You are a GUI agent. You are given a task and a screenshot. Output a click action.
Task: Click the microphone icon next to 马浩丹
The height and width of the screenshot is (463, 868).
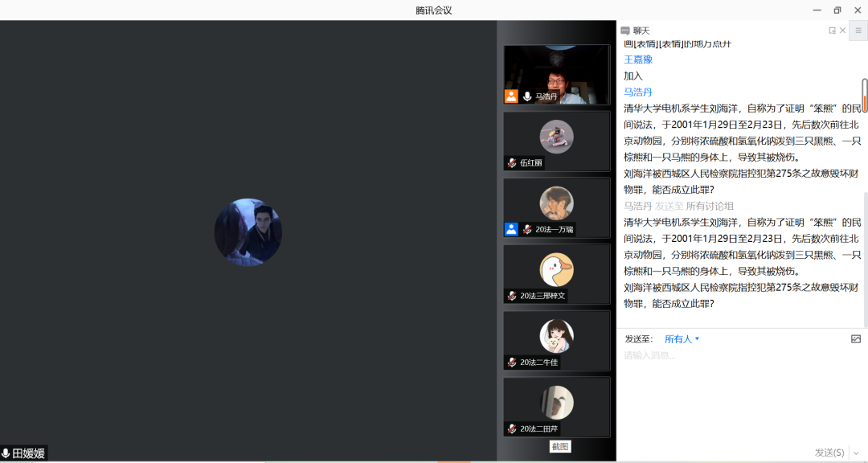[527, 96]
